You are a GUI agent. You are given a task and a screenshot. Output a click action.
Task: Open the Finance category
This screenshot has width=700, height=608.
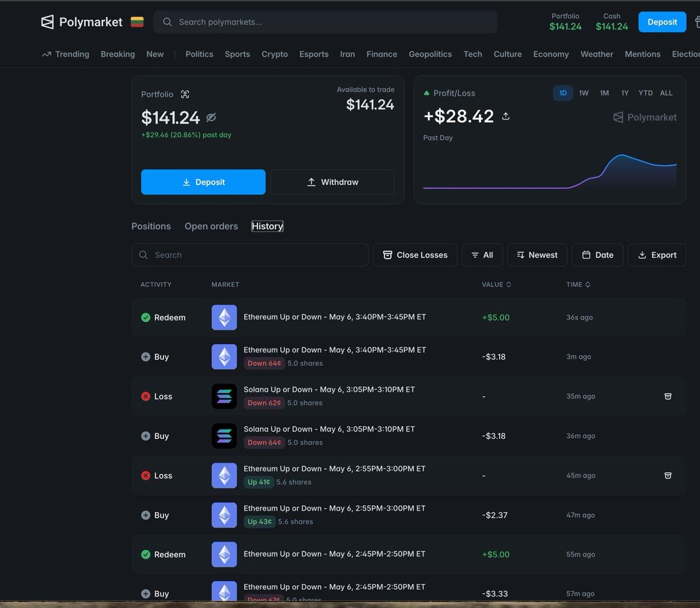point(381,54)
